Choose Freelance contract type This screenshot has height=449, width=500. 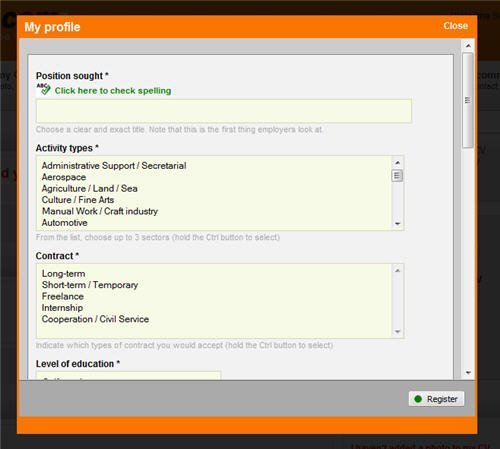63,296
